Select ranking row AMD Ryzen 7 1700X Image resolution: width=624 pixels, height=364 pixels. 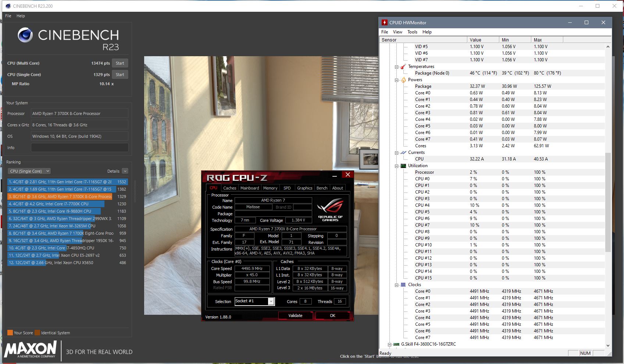point(67,233)
